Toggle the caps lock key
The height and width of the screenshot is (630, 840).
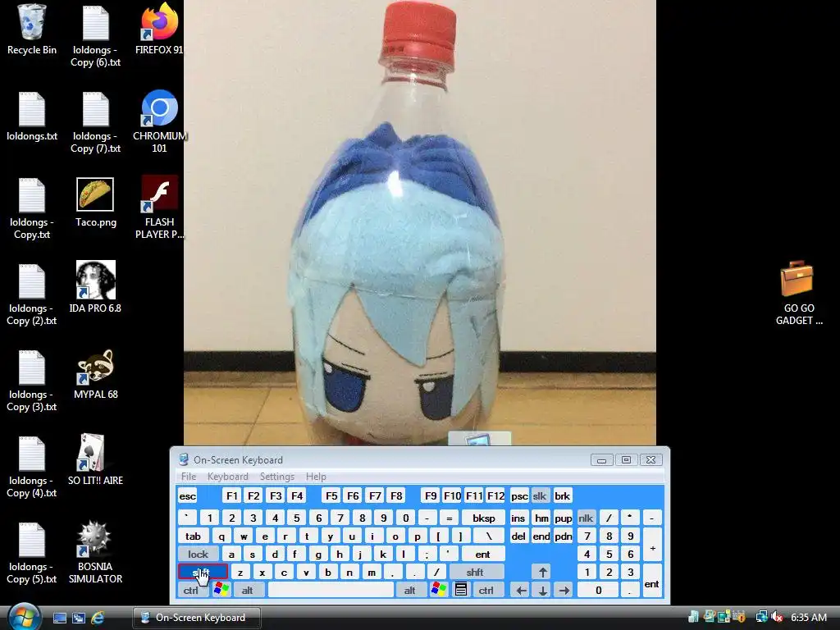199,554
